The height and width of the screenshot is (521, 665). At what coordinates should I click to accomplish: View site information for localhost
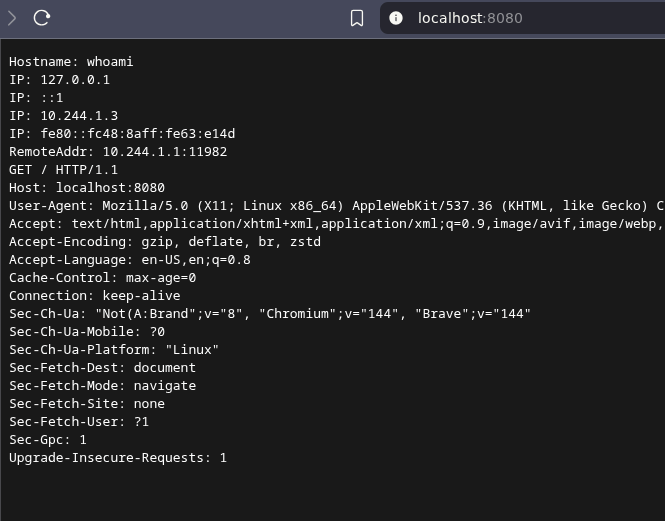coord(396,18)
